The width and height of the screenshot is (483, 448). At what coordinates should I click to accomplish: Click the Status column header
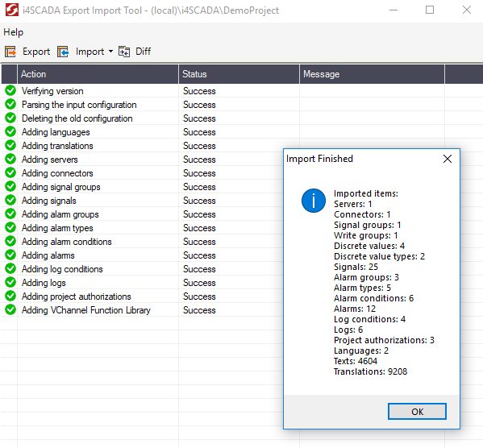[239, 74]
